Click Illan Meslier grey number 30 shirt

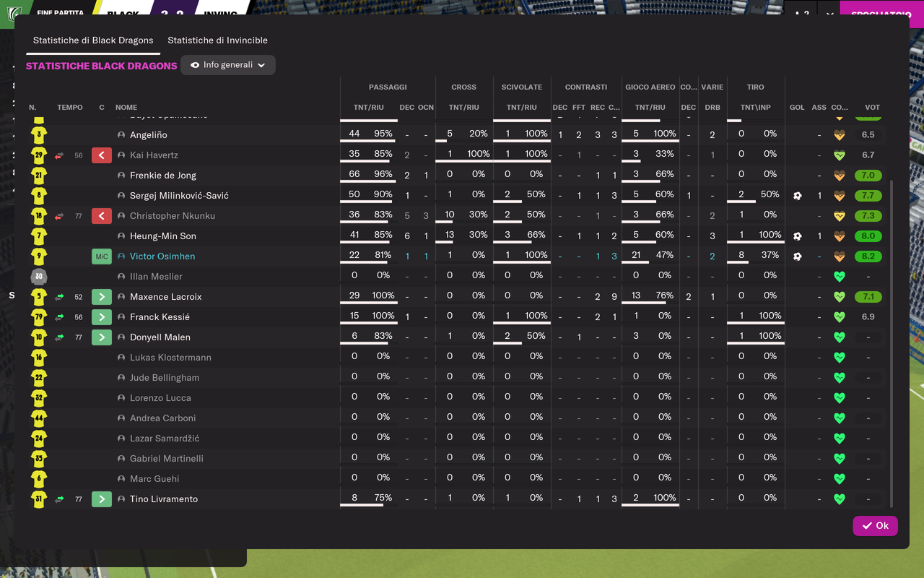pos(39,277)
